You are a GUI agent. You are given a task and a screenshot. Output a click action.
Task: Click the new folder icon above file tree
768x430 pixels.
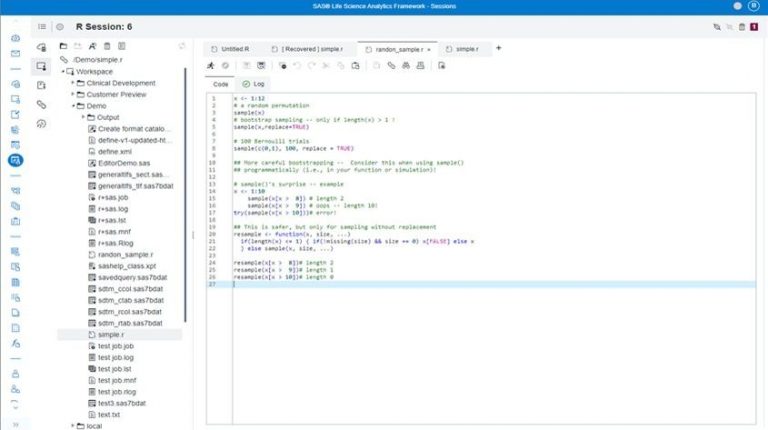point(63,46)
